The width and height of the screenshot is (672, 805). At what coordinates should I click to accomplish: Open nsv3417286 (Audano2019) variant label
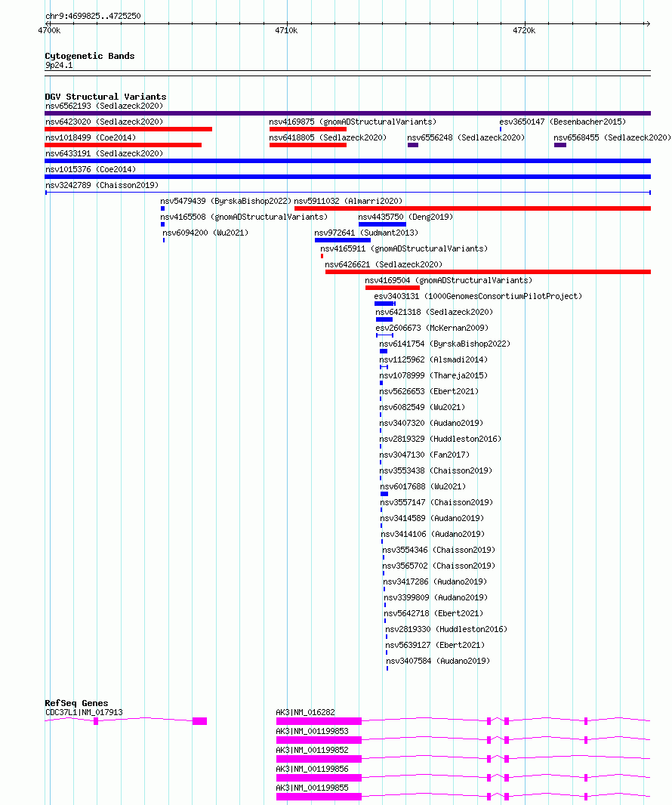(435, 582)
